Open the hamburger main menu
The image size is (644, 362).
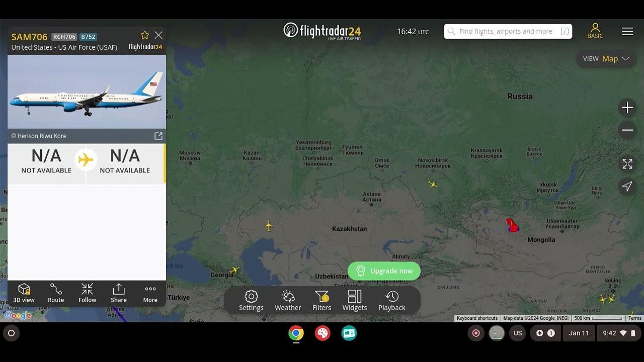click(x=627, y=31)
